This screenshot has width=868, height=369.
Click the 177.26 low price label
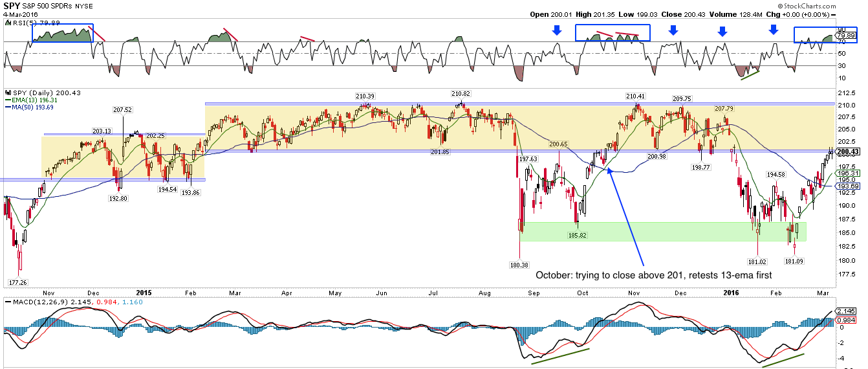point(18,283)
